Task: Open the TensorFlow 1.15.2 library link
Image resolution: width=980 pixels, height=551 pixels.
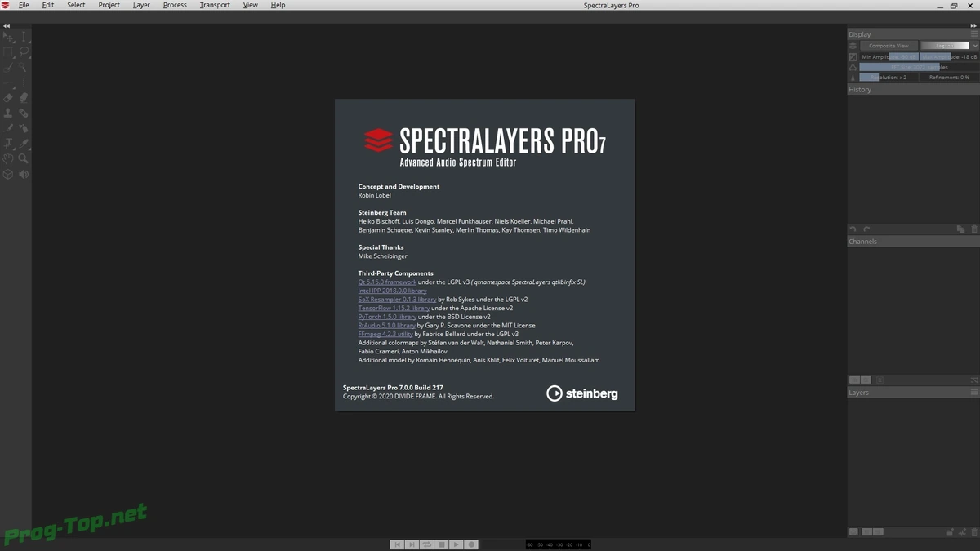Action: (394, 309)
